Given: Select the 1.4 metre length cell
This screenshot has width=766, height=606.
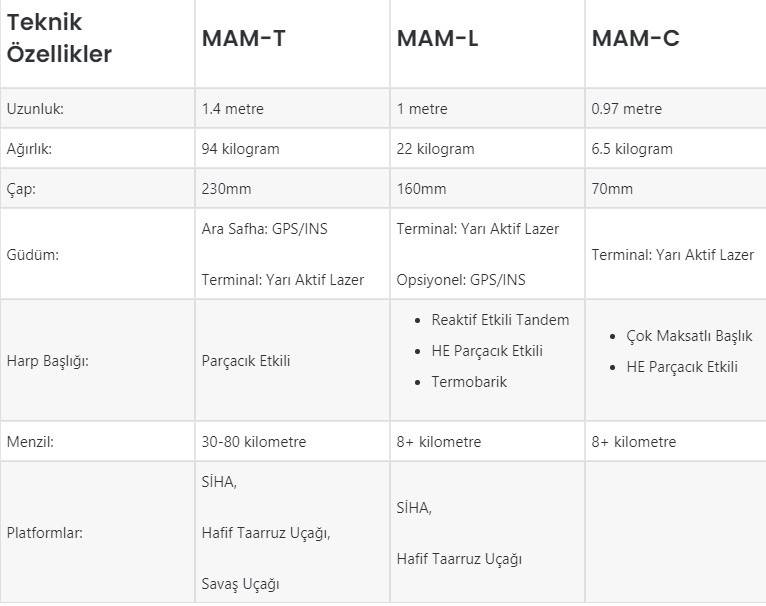Looking at the screenshot, I should pos(233,109).
